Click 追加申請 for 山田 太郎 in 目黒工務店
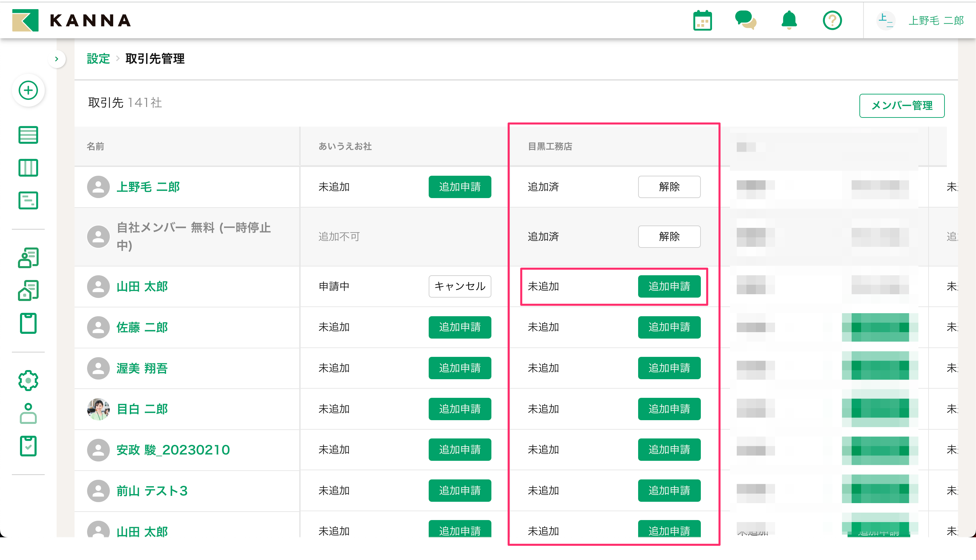 point(669,286)
